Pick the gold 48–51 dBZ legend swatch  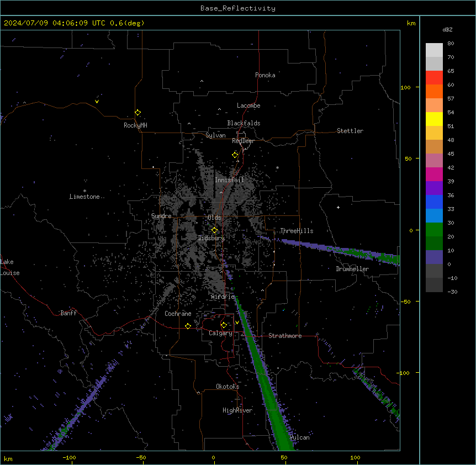click(x=434, y=133)
